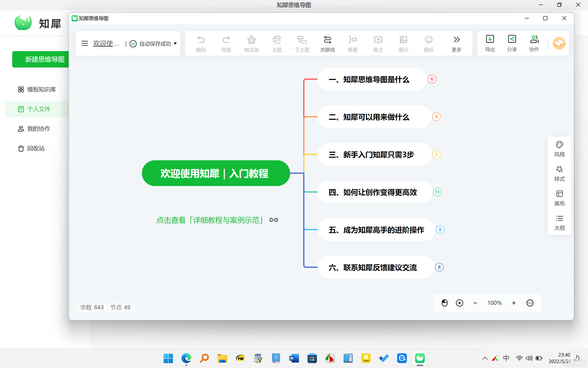Image resolution: width=588 pixels, height=368 pixels.
Task: Insert a summary with 概要 icon
Action: tap(353, 44)
